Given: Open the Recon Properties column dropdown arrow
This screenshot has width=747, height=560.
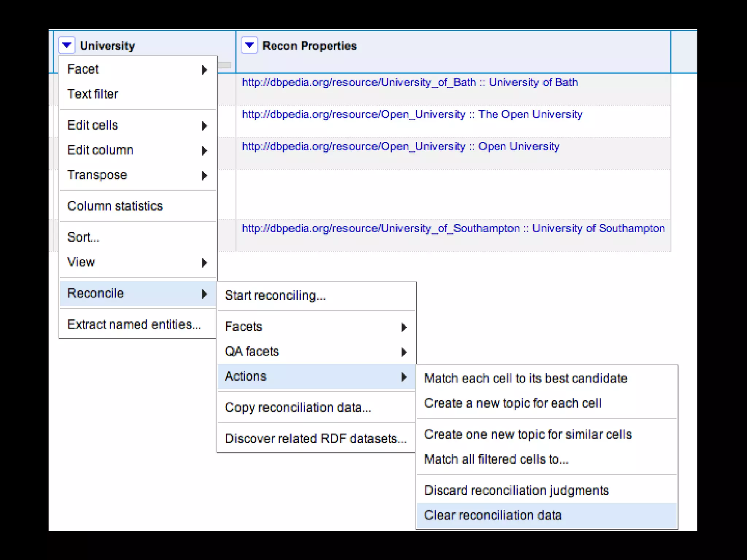Looking at the screenshot, I should pos(249,45).
